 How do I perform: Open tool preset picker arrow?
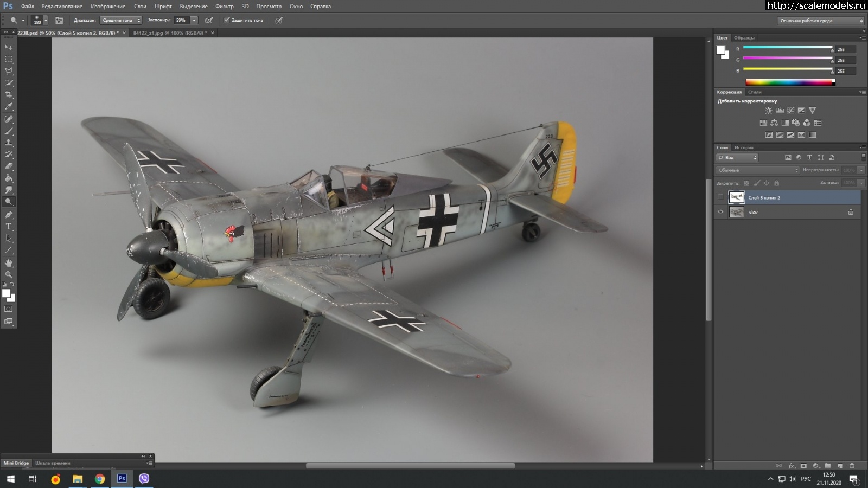(x=23, y=20)
